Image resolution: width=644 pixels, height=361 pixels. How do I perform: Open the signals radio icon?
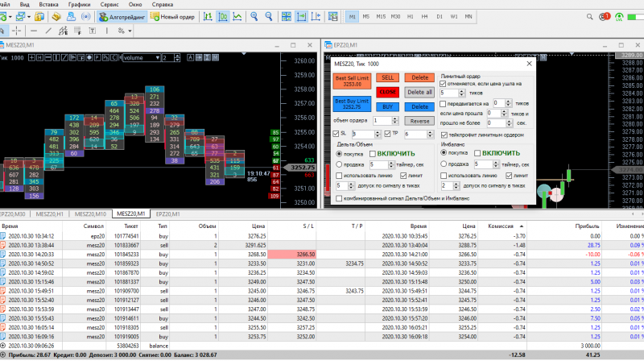[x=86, y=17]
